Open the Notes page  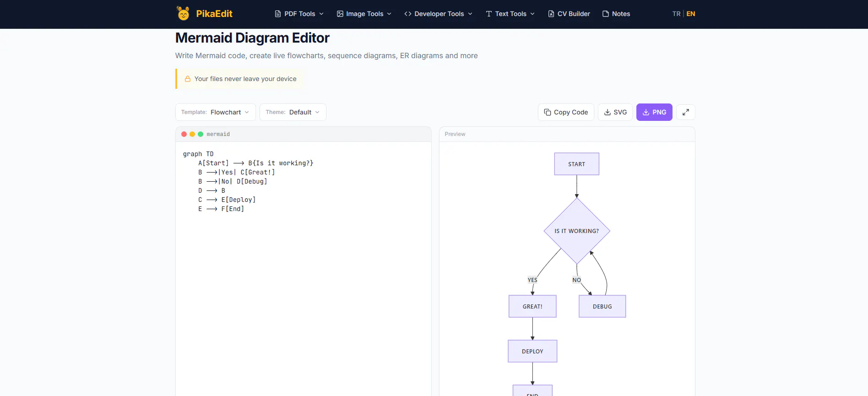point(616,14)
